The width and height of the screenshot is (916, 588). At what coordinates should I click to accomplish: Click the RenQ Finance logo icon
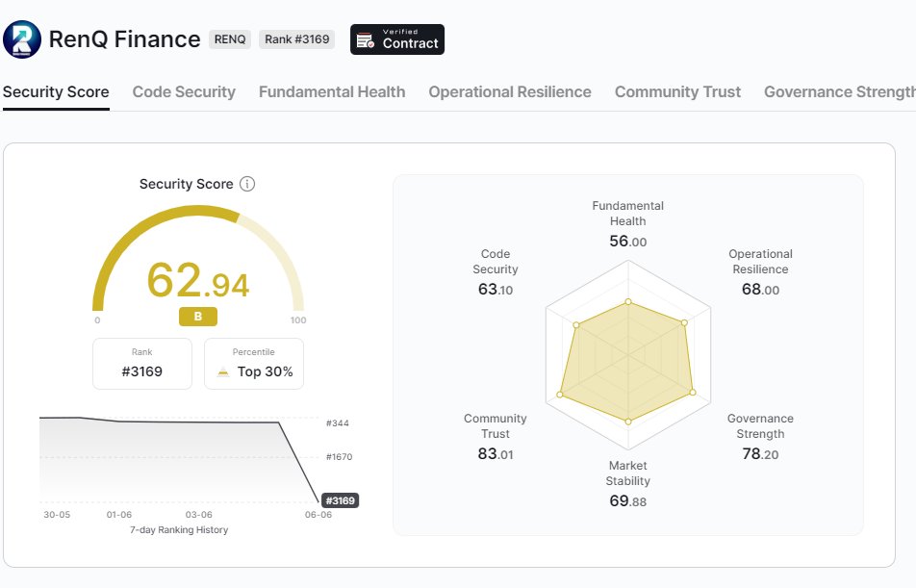(x=22, y=39)
